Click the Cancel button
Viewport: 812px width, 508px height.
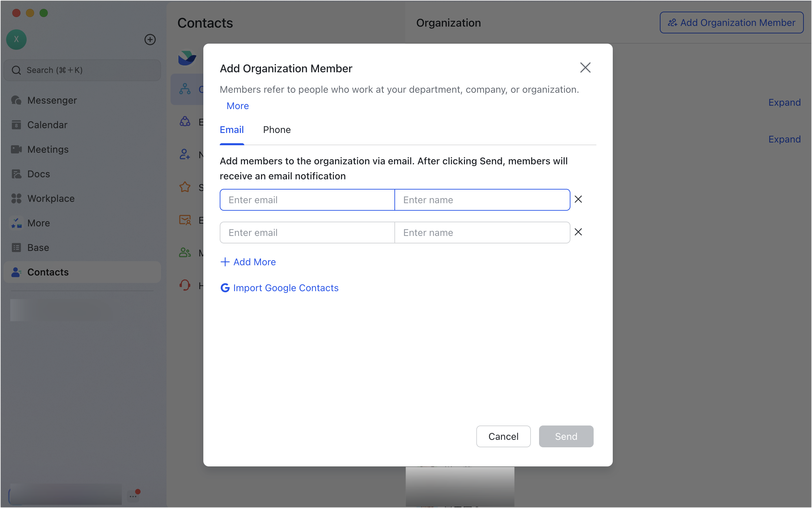tap(503, 436)
